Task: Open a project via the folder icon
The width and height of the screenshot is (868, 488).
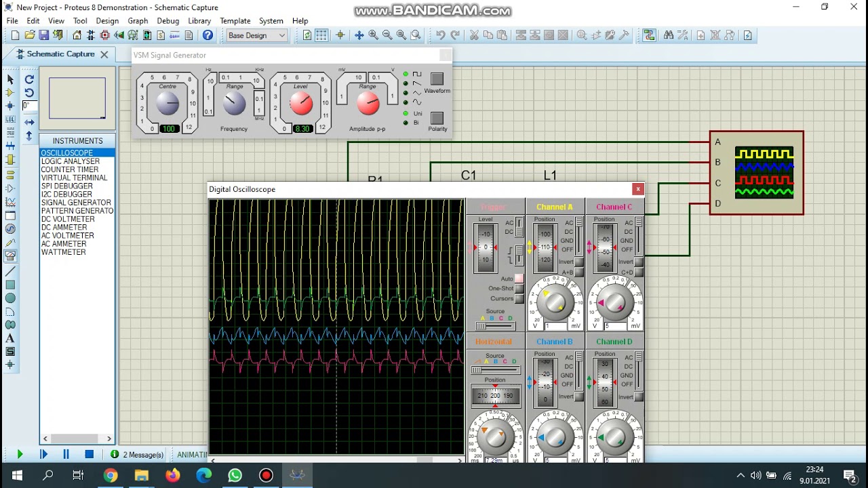Action: point(29,35)
